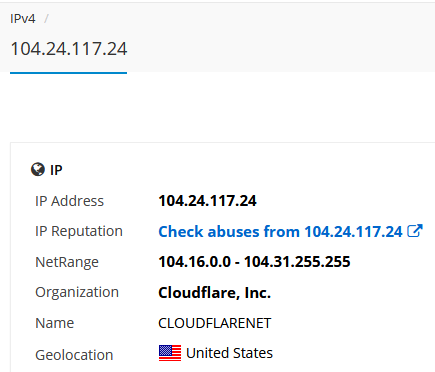Click the Geolocation field label

click(74, 355)
